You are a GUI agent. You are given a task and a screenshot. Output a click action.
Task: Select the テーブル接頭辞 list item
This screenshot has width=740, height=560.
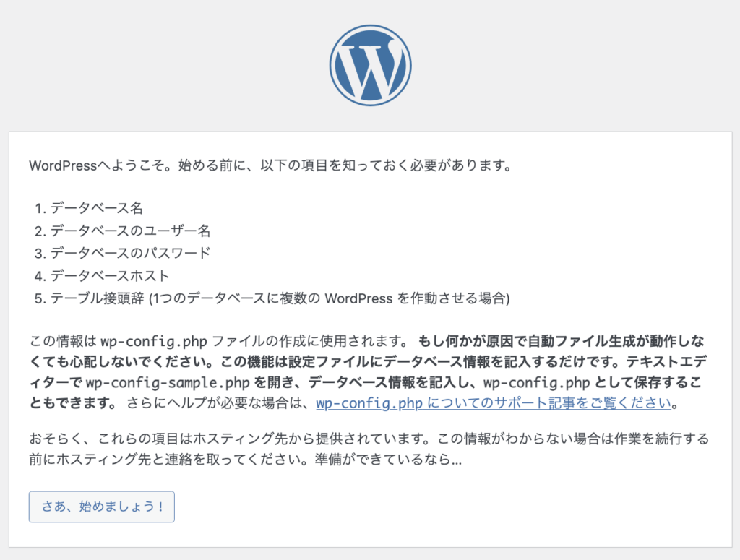[x=280, y=298]
